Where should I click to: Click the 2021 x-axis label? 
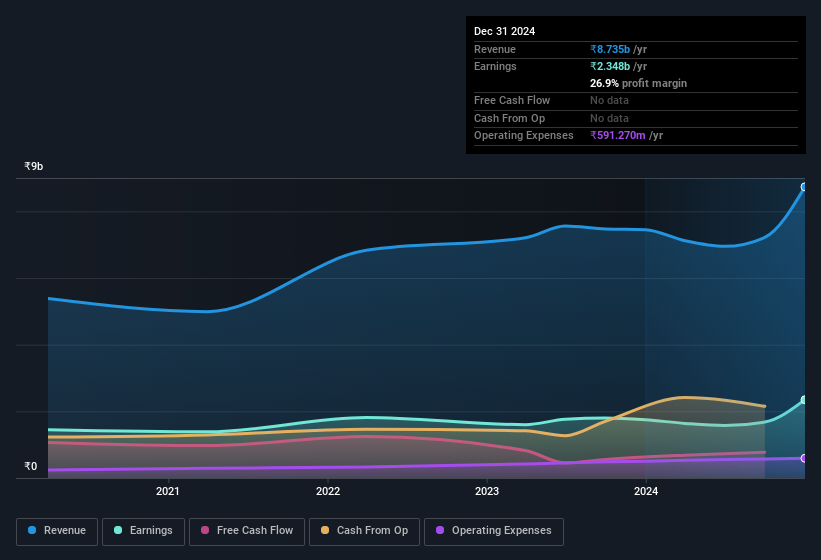pyautogui.click(x=168, y=491)
